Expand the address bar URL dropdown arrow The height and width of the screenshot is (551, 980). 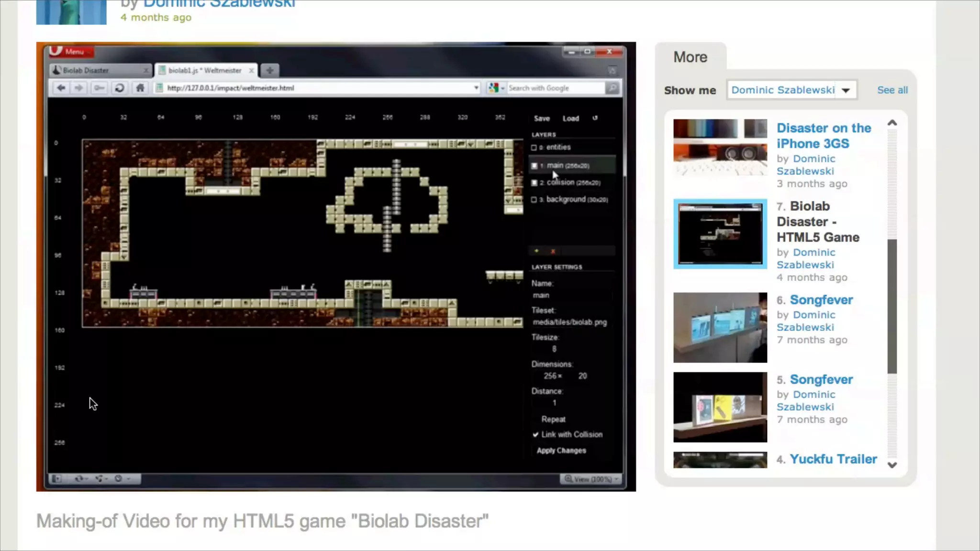[476, 88]
